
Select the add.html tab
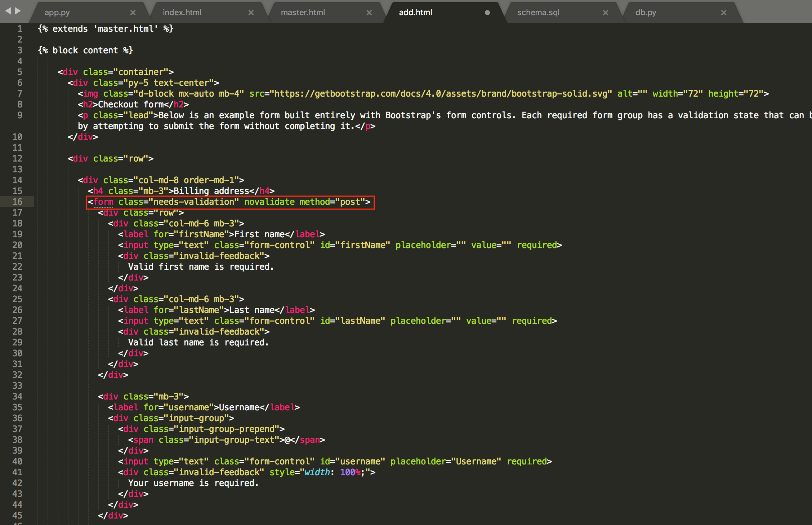tap(415, 13)
